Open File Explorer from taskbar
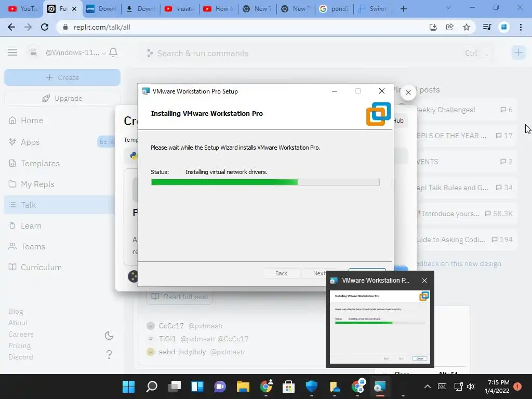532x399 pixels. [x=243, y=387]
